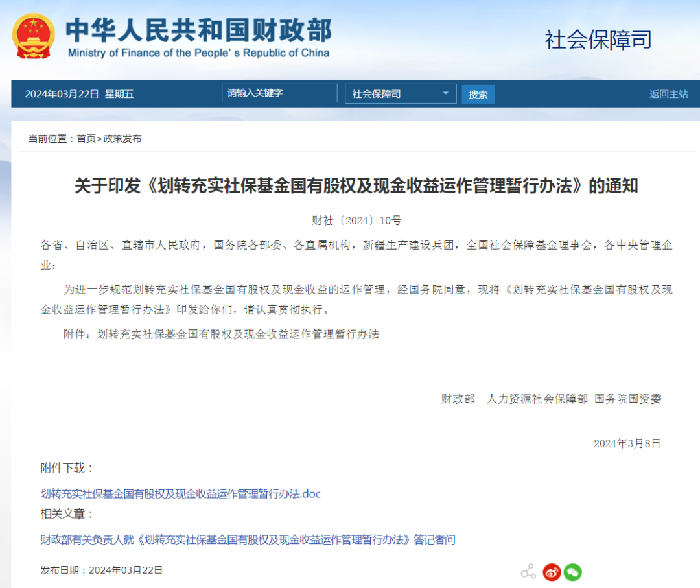This screenshot has width=700, height=588.
Task: Select the 社会保障司 header title
Action: point(598,40)
